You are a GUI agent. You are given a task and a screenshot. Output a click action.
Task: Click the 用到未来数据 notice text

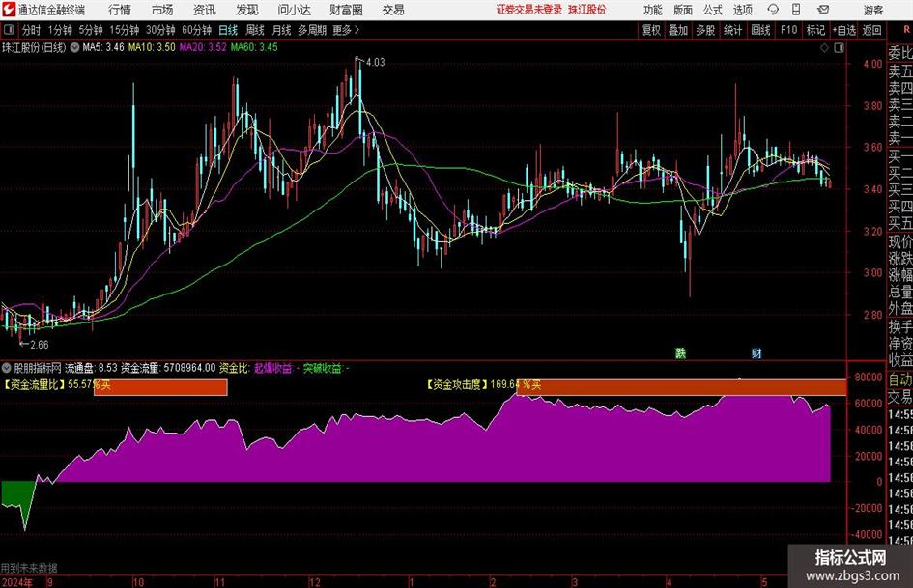tap(29, 568)
